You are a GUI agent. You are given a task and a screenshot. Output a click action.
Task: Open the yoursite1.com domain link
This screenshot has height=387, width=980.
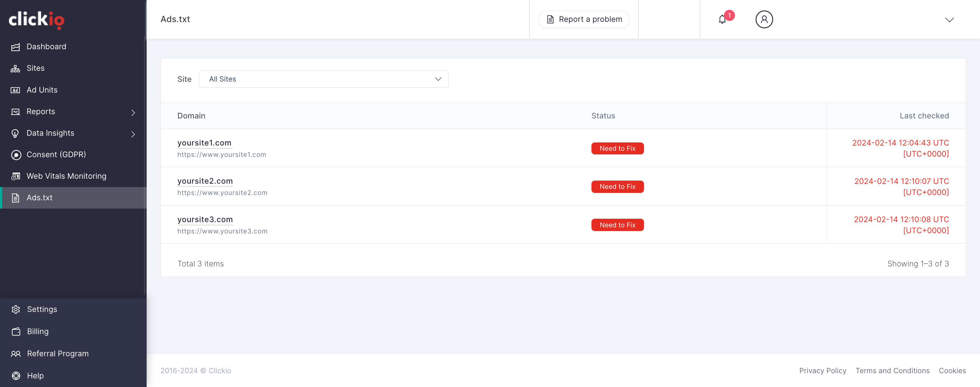coord(204,143)
